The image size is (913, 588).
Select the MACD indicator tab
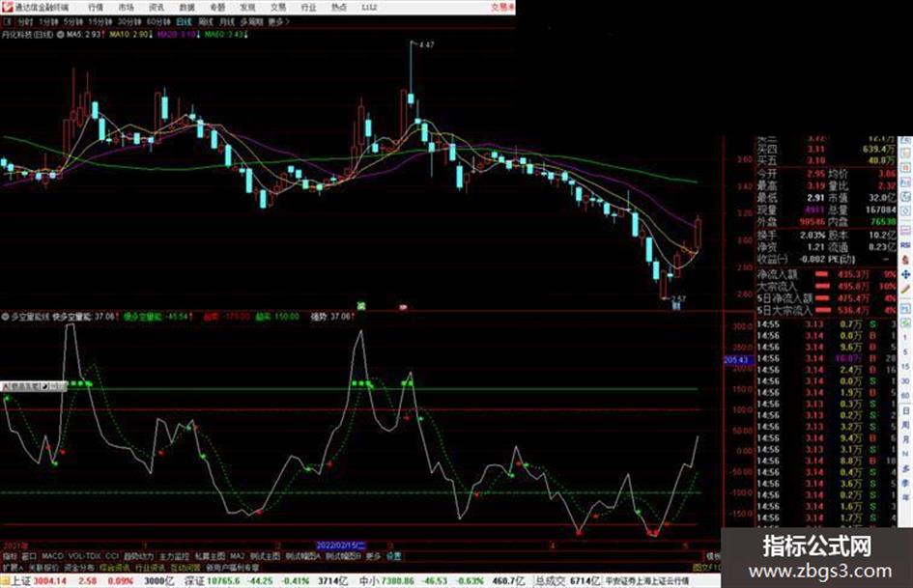point(52,556)
